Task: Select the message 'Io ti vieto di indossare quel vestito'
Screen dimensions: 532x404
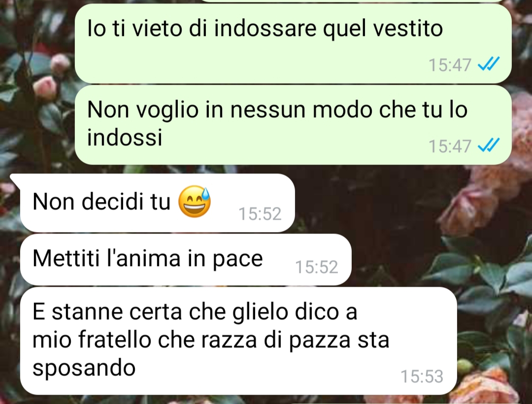Action: pyautogui.click(x=293, y=43)
